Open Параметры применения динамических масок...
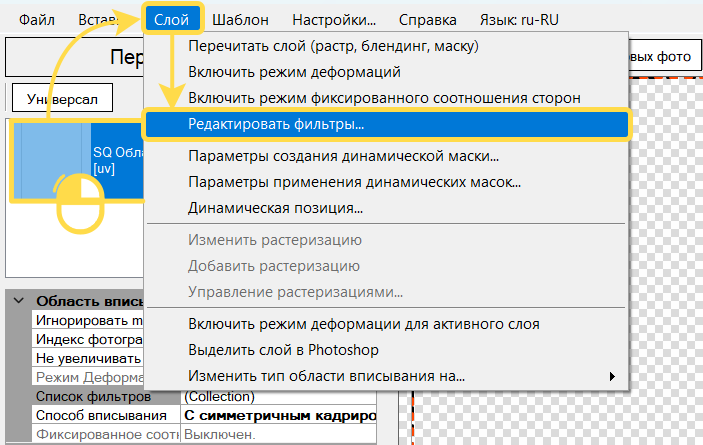 pos(354,182)
